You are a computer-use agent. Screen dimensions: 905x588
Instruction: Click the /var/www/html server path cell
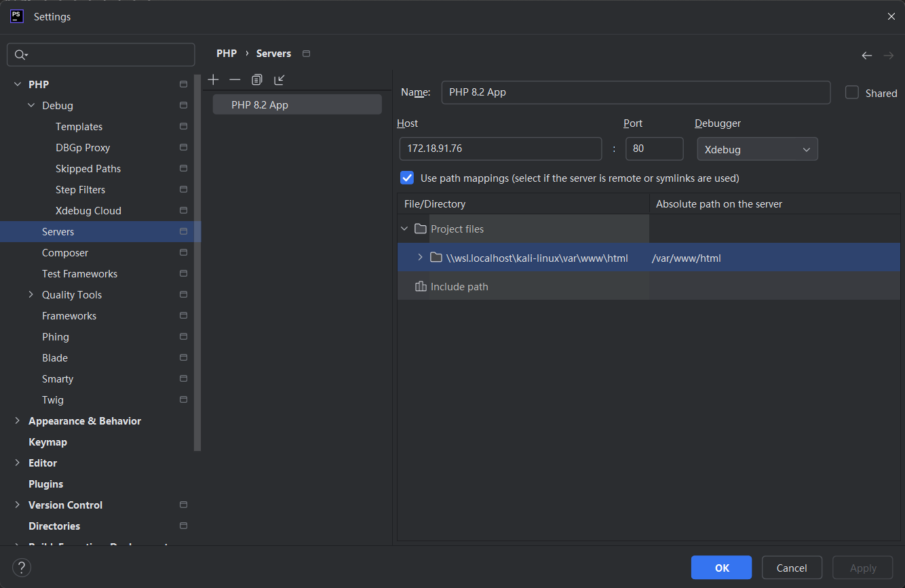775,257
